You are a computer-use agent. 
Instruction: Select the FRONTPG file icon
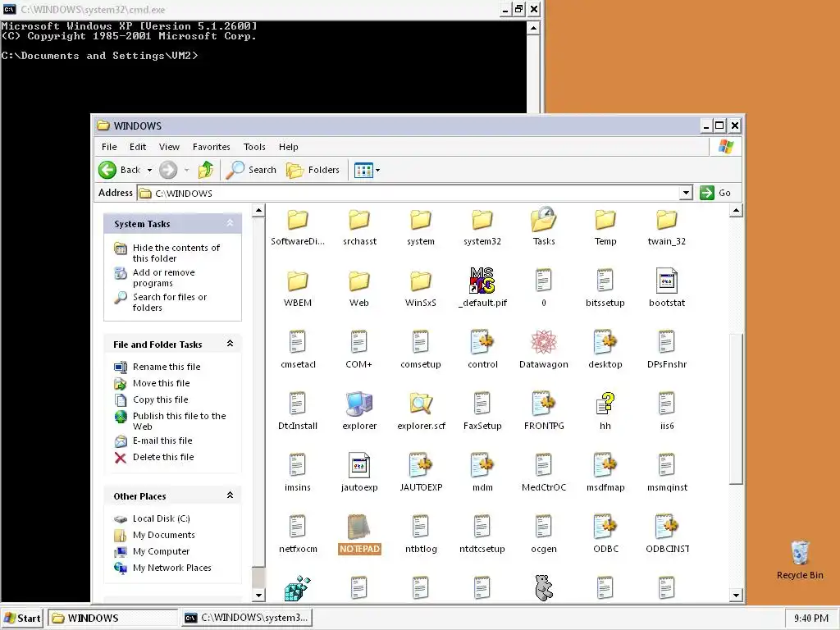coord(544,404)
